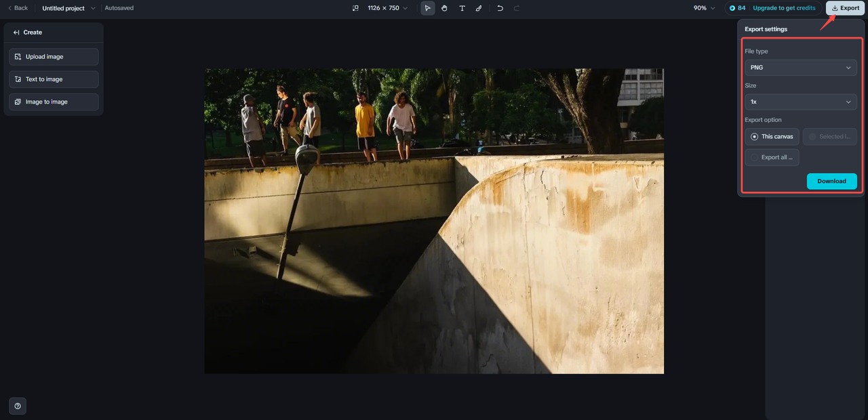Choose the brush drawing tool

point(479,8)
